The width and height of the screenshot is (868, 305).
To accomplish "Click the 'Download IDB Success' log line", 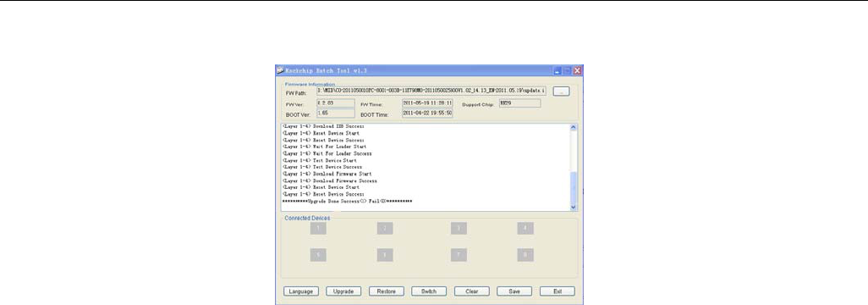I will (x=323, y=127).
